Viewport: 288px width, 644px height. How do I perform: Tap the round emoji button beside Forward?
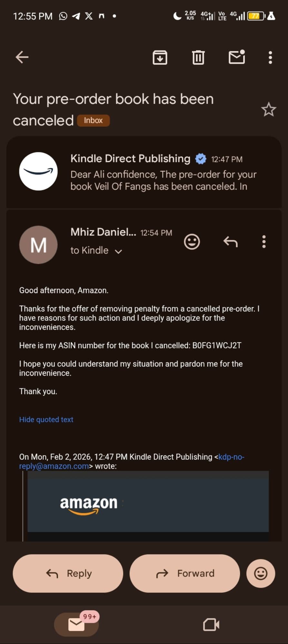(x=261, y=573)
